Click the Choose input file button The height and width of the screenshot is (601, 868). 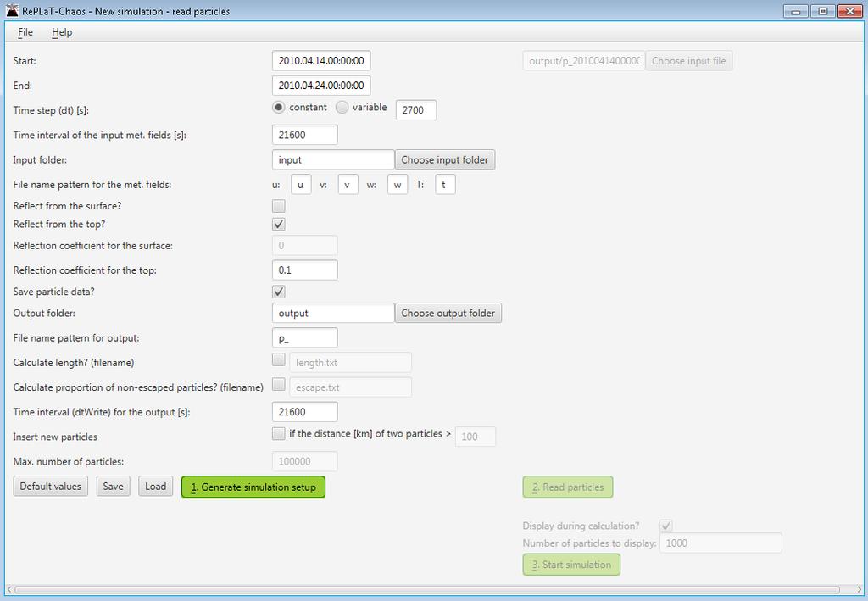(688, 61)
